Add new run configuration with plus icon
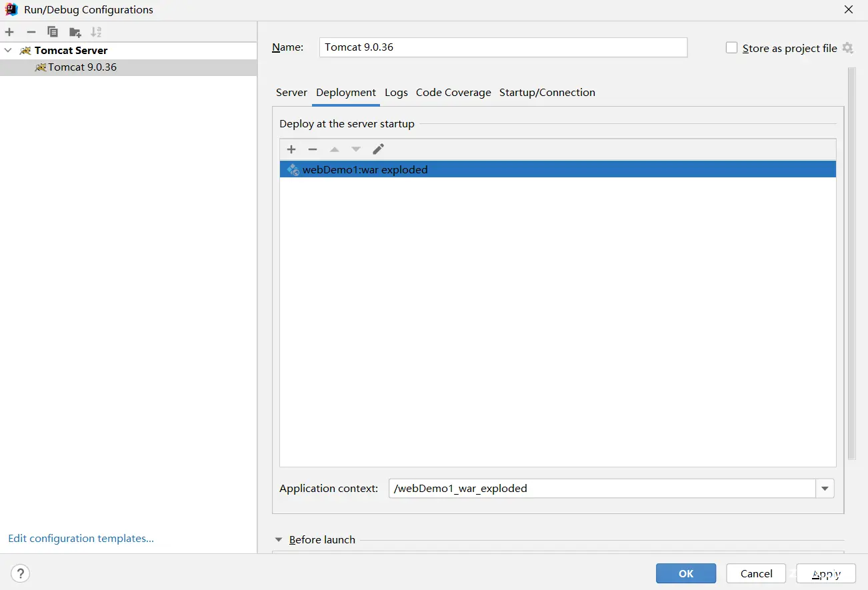The image size is (868, 590). pos(9,32)
